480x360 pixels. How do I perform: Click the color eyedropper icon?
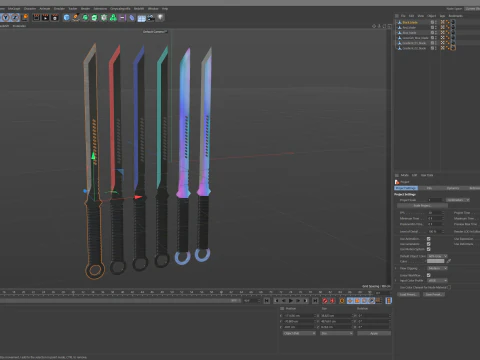click(449, 261)
